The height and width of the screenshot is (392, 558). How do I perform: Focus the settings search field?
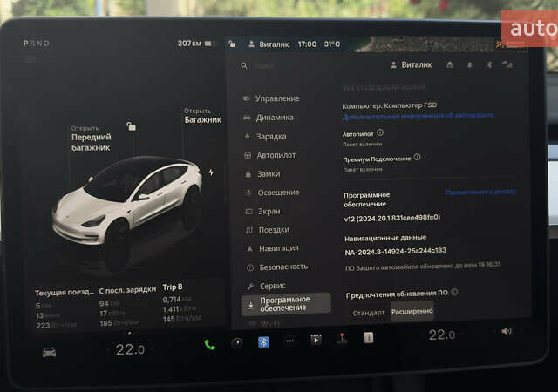313,66
